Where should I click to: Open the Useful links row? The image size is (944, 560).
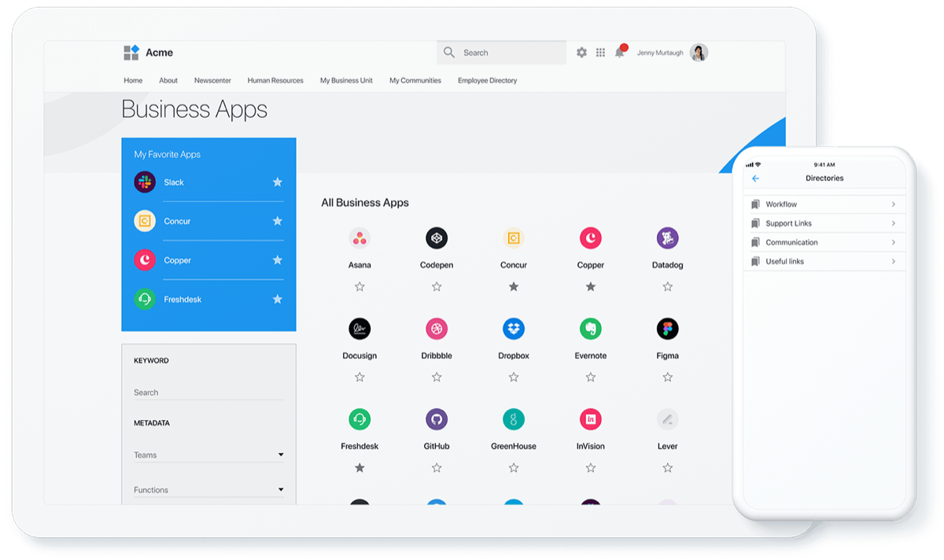tap(824, 261)
